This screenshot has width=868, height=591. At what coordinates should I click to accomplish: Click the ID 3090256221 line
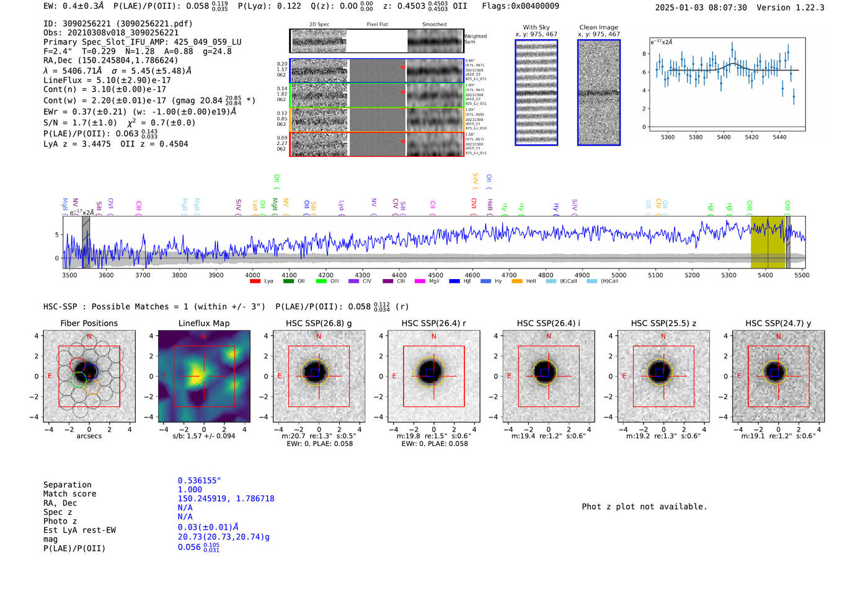click(118, 24)
